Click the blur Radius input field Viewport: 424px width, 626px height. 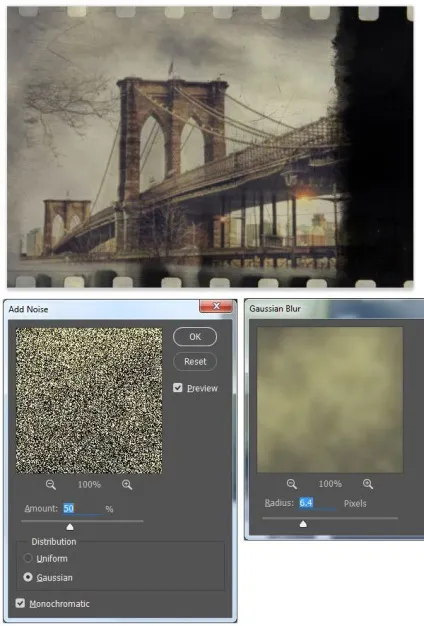tap(317, 503)
